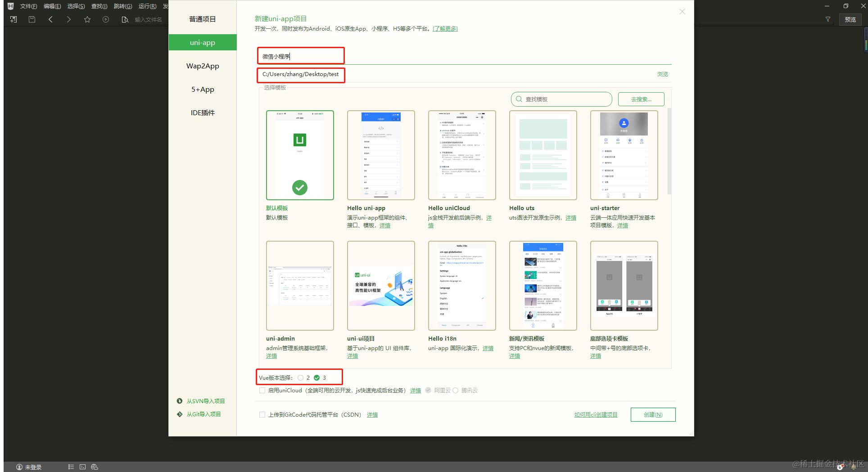Select the Hello uts template thumbnail
868x472 pixels.
(x=543, y=155)
